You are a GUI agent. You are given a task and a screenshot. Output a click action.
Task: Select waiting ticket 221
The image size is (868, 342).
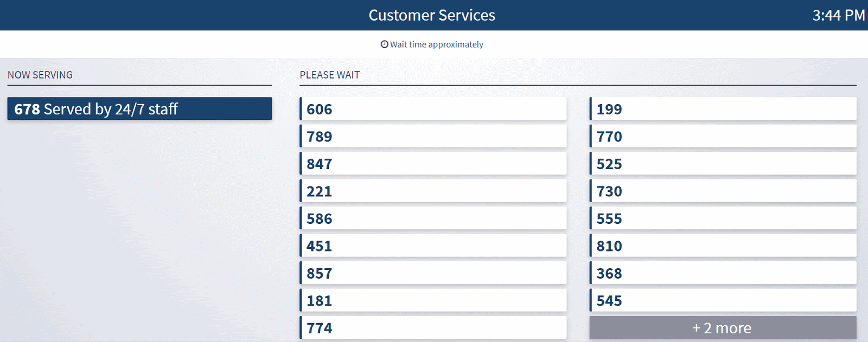click(433, 191)
